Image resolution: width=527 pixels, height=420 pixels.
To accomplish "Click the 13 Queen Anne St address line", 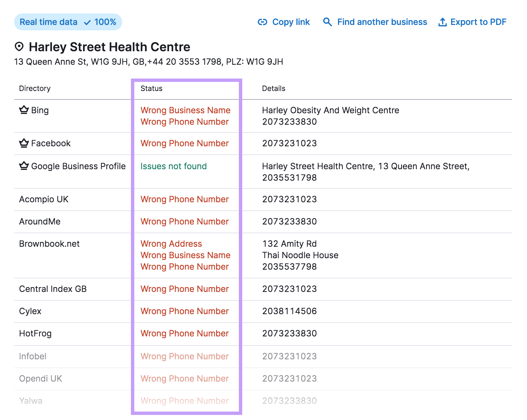I will [148, 62].
